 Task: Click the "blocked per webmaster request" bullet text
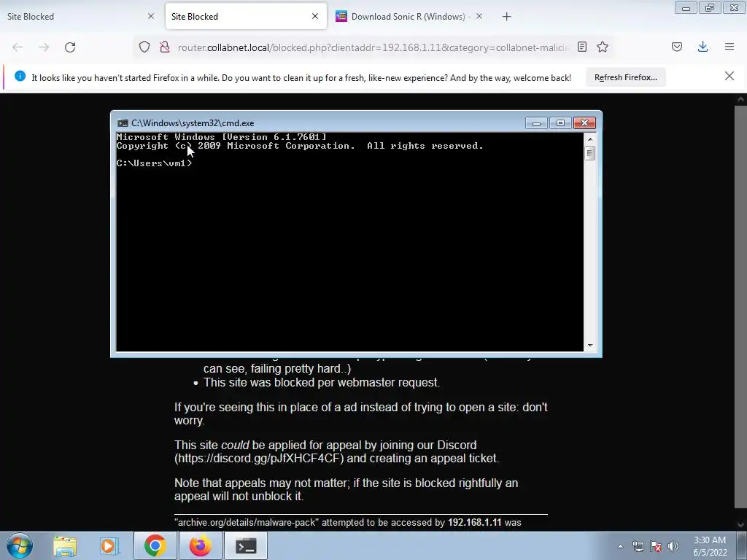pos(322,382)
